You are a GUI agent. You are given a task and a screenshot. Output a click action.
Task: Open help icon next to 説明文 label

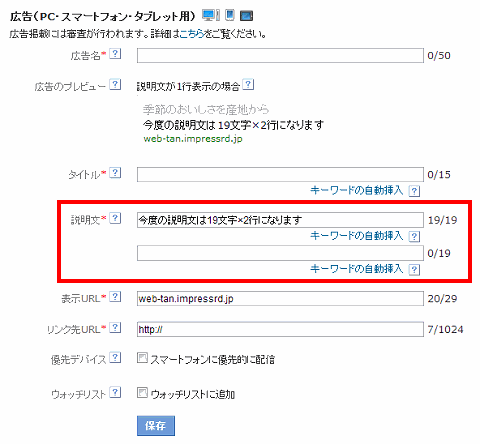[x=115, y=218]
